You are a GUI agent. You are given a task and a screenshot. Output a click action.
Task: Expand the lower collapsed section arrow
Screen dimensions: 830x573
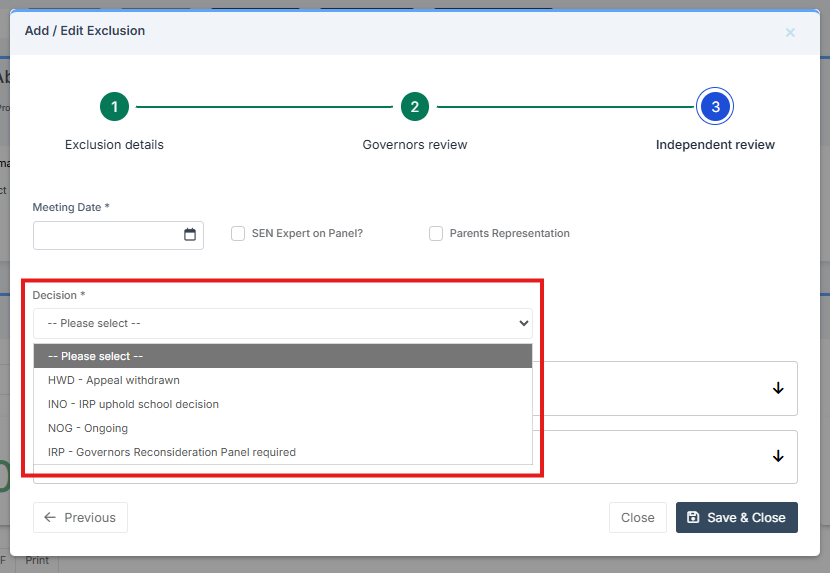pos(778,456)
